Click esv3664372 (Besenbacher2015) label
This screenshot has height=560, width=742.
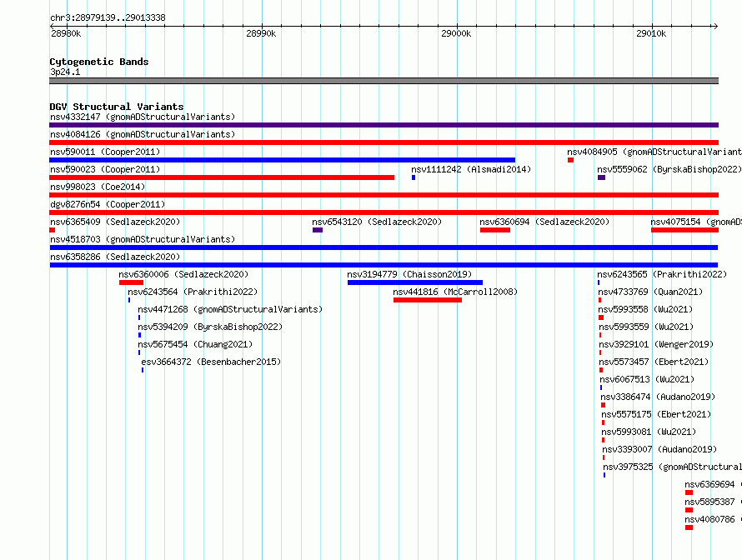click(x=211, y=362)
